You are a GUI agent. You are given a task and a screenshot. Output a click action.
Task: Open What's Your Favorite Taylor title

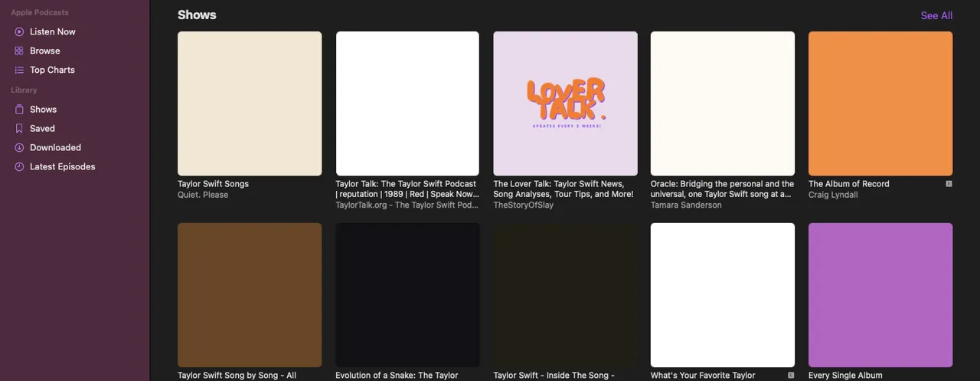(x=703, y=376)
